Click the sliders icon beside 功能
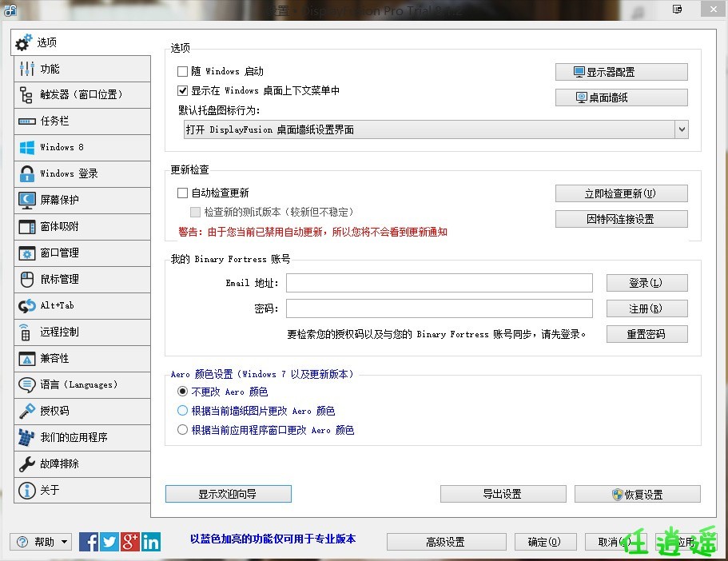Screen dimensions: 728x561 [x=27, y=69]
